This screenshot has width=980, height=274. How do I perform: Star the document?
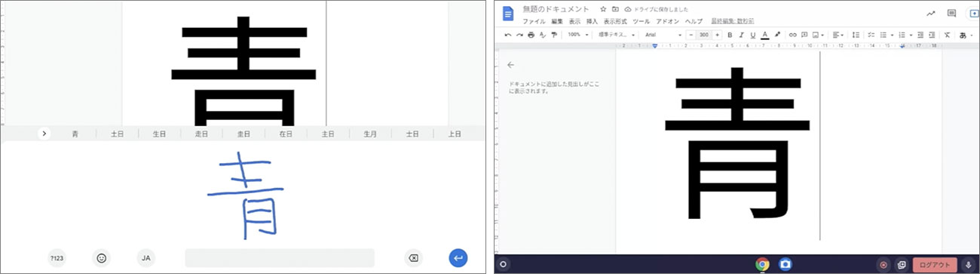tap(603, 9)
